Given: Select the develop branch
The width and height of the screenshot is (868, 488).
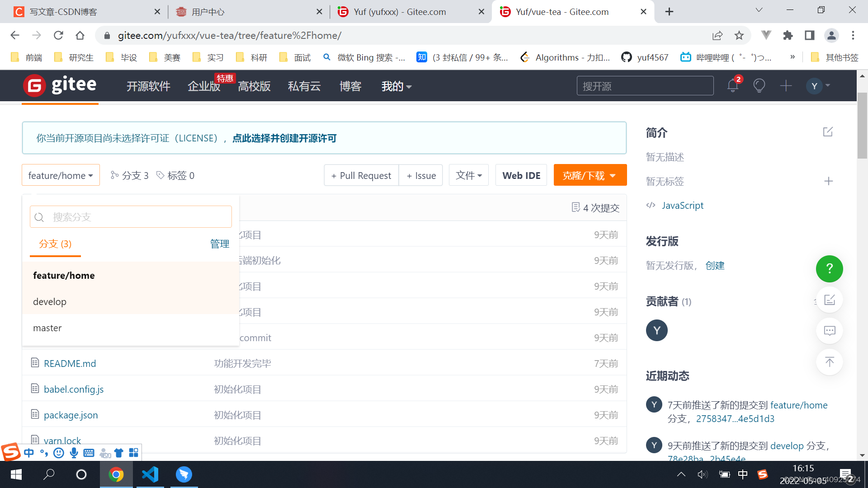Looking at the screenshot, I should click(x=131, y=301).
